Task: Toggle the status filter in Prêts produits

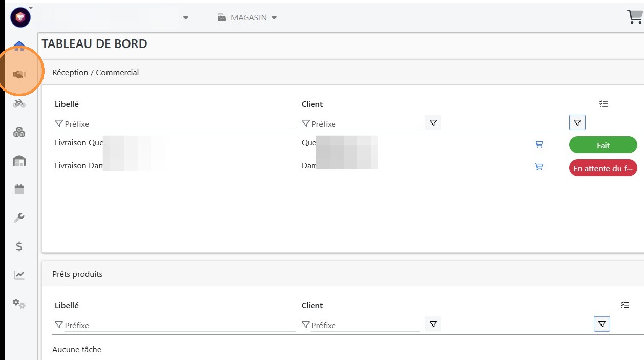Action: [602, 324]
